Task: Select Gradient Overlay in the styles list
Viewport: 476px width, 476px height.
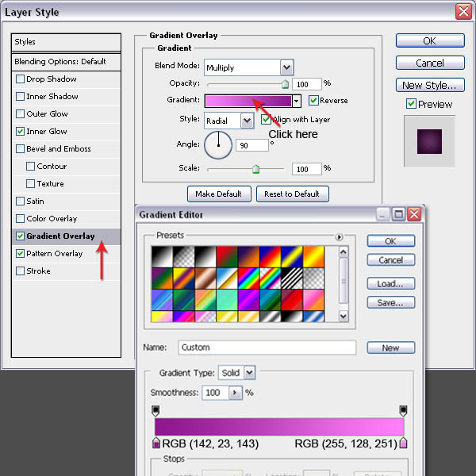Action: [x=60, y=236]
